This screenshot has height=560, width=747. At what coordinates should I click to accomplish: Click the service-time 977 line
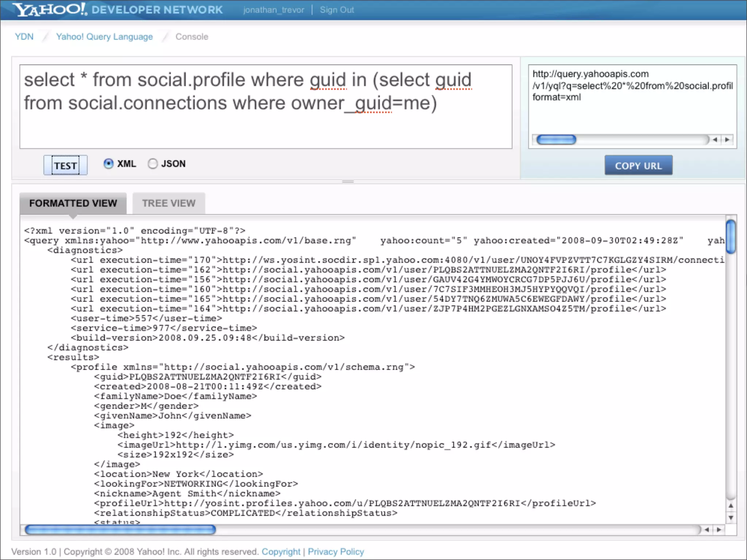click(164, 328)
